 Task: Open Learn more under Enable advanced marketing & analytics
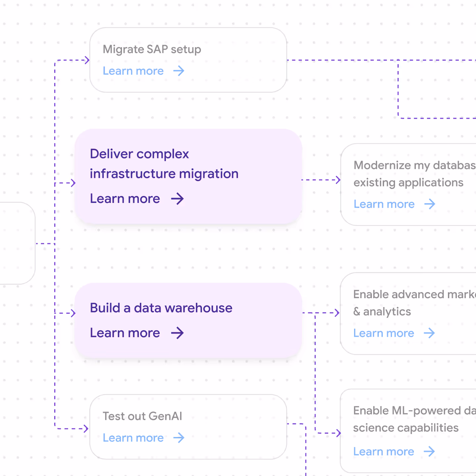384,333
